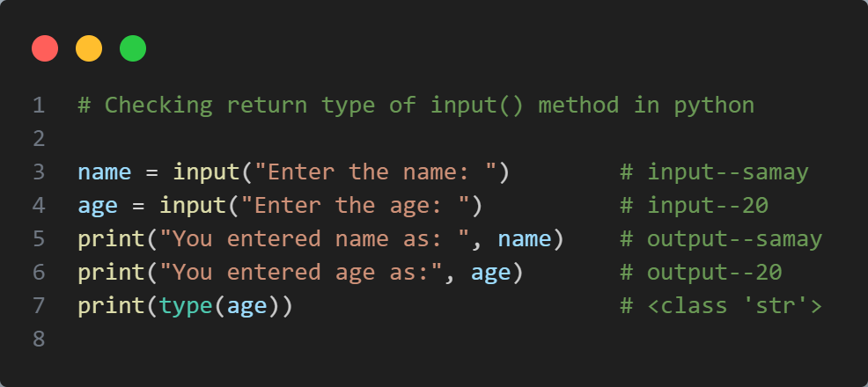Click empty line number 8
Viewport: 868px width, 387px height.
coord(39,339)
